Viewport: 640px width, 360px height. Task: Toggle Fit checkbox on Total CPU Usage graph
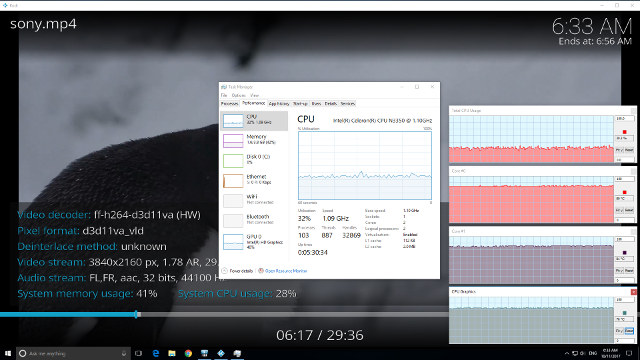pyautogui.click(x=619, y=150)
